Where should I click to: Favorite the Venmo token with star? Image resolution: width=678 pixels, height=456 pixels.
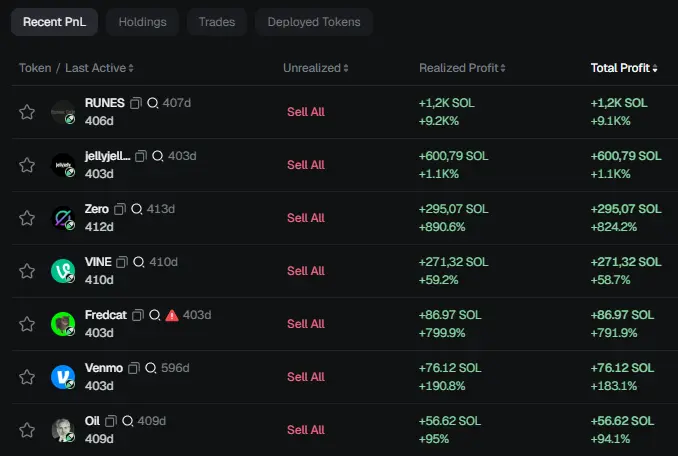pos(27,377)
